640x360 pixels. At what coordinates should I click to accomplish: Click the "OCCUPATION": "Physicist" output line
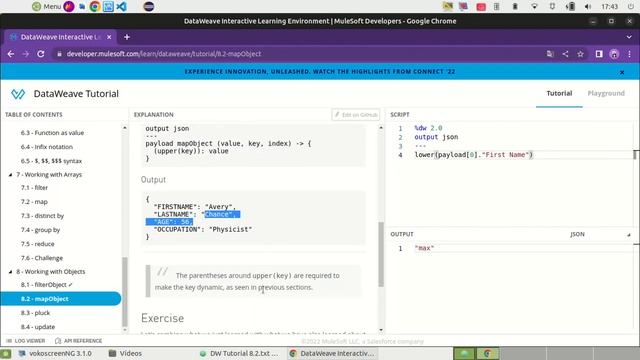(x=203, y=229)
